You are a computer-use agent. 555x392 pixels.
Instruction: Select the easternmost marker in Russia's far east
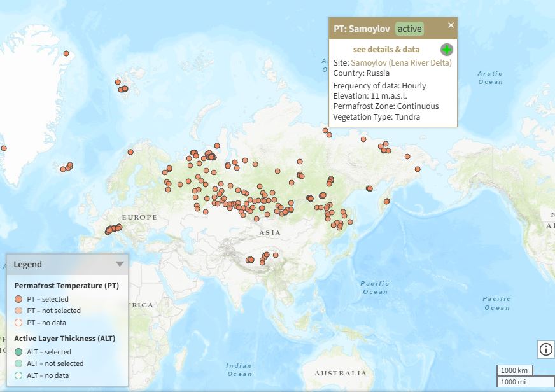(x=418, y=169)
